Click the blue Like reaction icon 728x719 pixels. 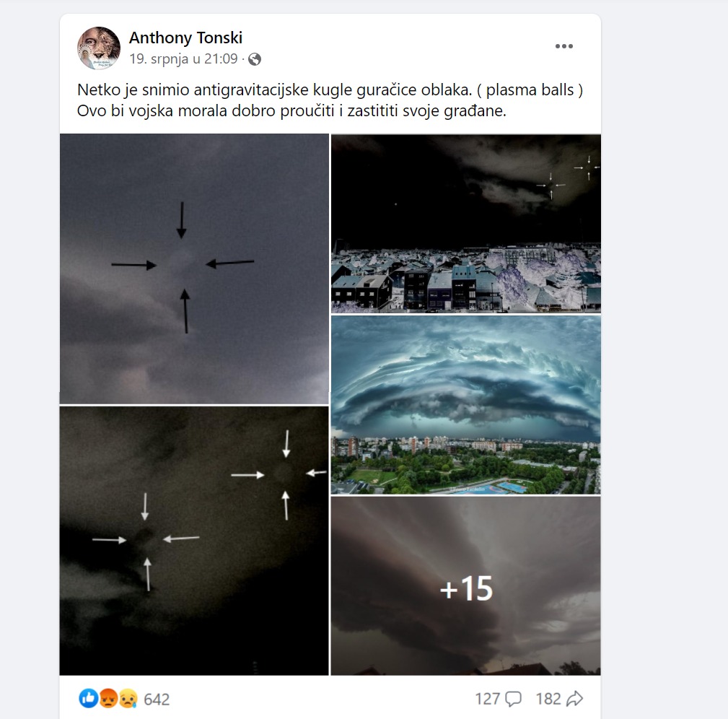[x=88, y=698]
